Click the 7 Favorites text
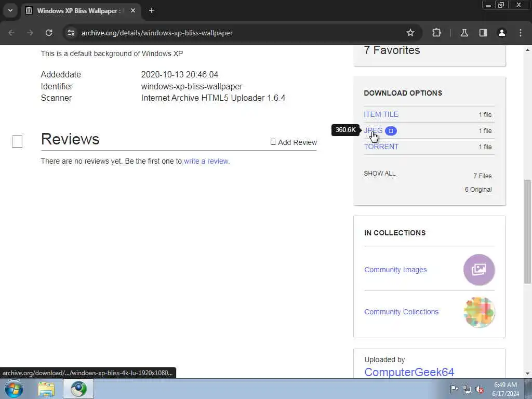The height and width of the screenshot is (399, 532). [x=392, y=50]
